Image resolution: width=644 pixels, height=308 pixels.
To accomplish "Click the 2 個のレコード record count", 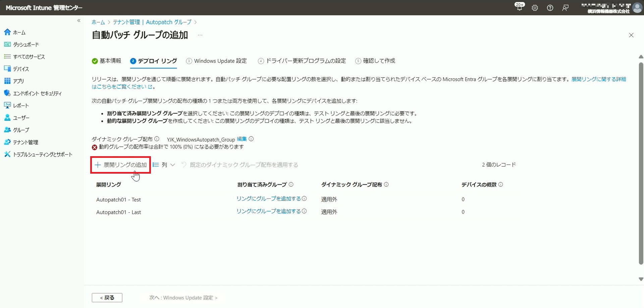I will (x=499, y=165).
